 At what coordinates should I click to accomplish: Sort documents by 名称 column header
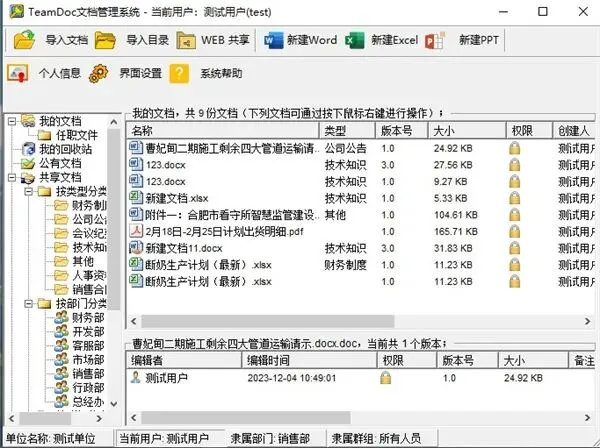pos(223,131)
